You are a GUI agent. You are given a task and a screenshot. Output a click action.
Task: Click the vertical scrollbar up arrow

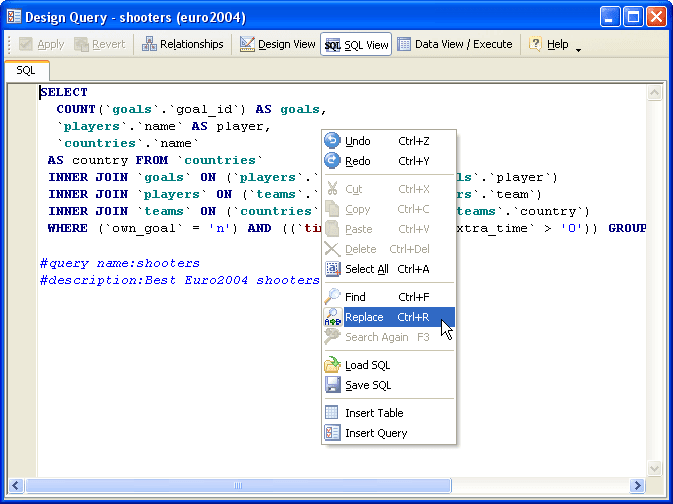pyautogui.click(x=655, y=93)
